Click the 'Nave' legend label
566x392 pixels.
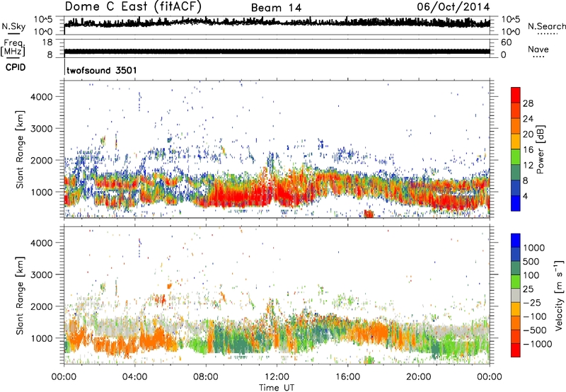[538, 49]
